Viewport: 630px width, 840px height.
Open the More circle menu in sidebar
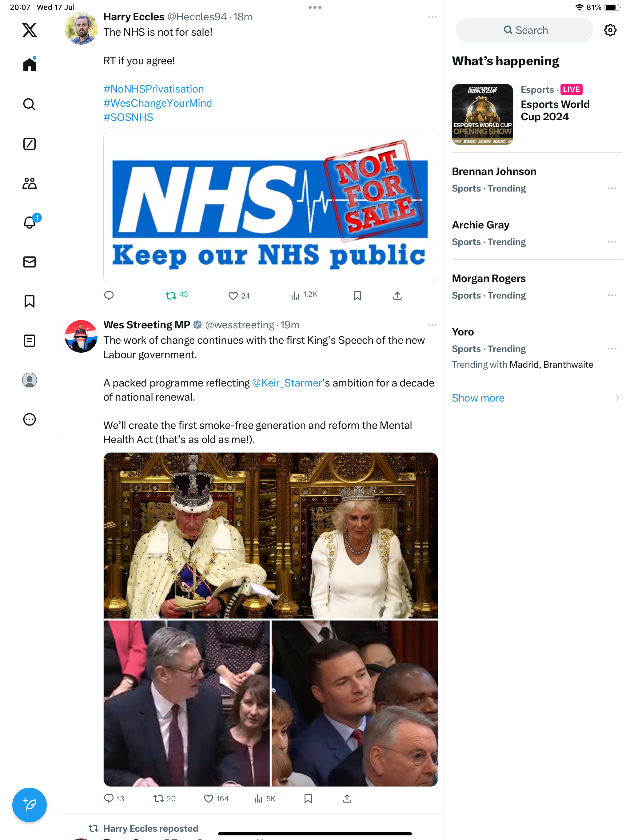[29, 419]
